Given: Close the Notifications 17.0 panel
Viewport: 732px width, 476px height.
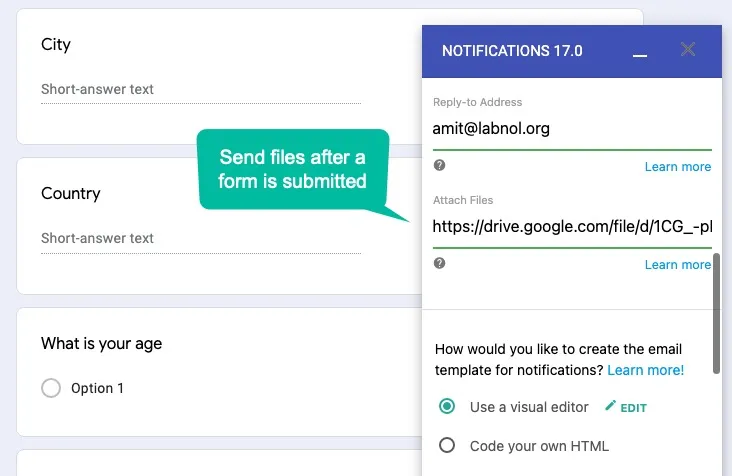Looking at the screenshot, I should tap(688, 49).
